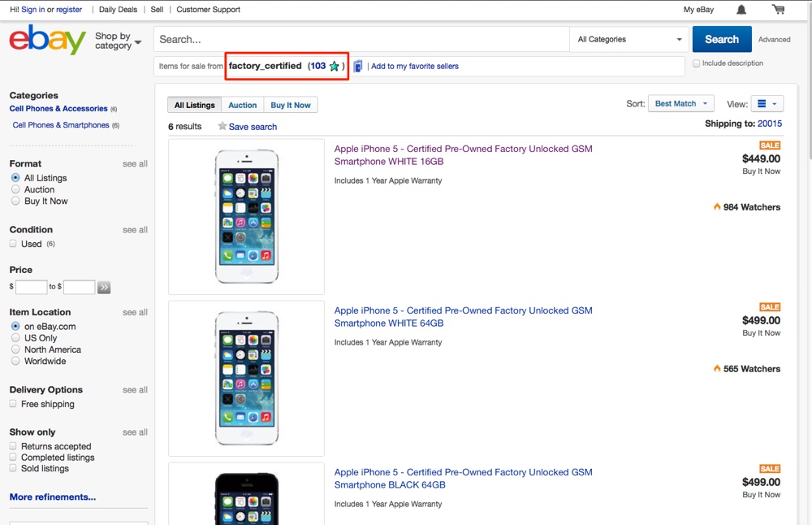Submit price range with arrow button
The height and width of the screenshot is (525, 812).
pos(104,287)
